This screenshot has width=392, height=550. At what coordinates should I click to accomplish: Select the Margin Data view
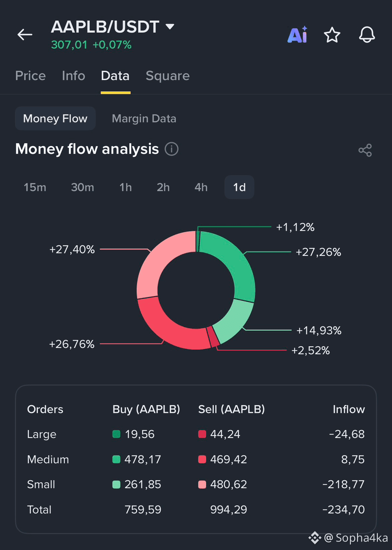(144, 119)
